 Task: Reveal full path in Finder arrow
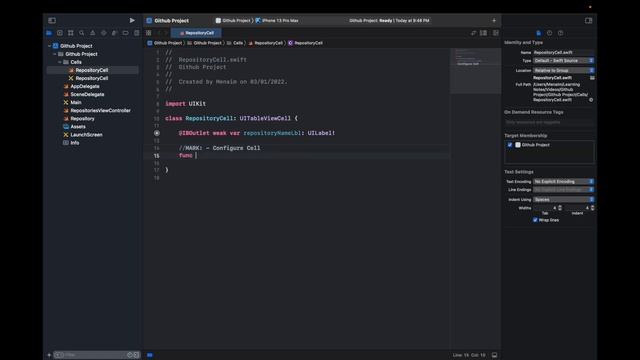coord(591,100)
